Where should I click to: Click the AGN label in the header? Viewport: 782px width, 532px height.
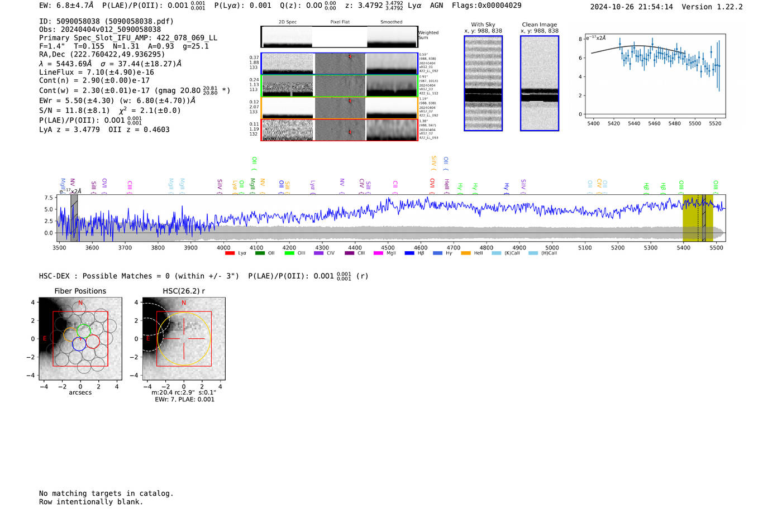pyautogui.click(x=436, y=6)
